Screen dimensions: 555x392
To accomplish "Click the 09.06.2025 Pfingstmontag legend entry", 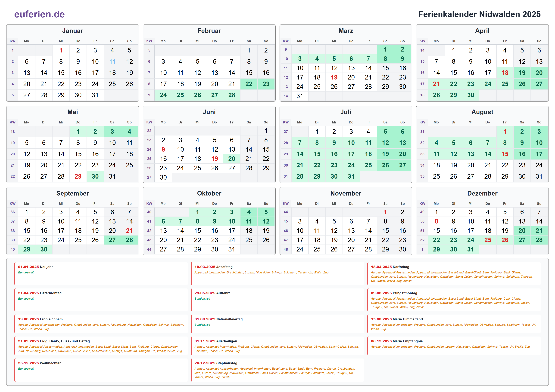I will pyautogui.click(x=454, y=300).
